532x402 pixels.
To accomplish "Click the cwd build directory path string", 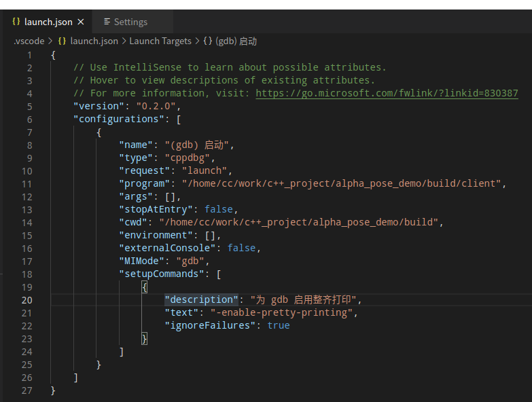I will coord(298,222).
